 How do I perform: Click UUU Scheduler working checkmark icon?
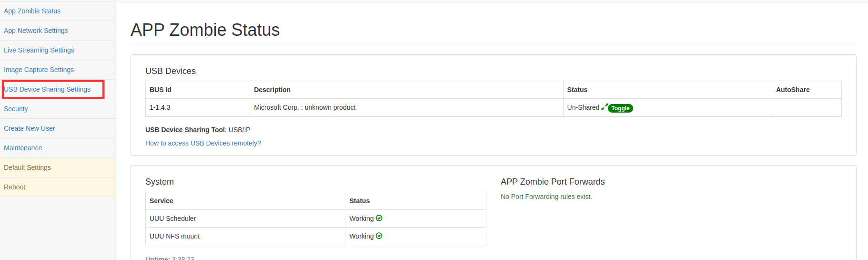(379, 218)
